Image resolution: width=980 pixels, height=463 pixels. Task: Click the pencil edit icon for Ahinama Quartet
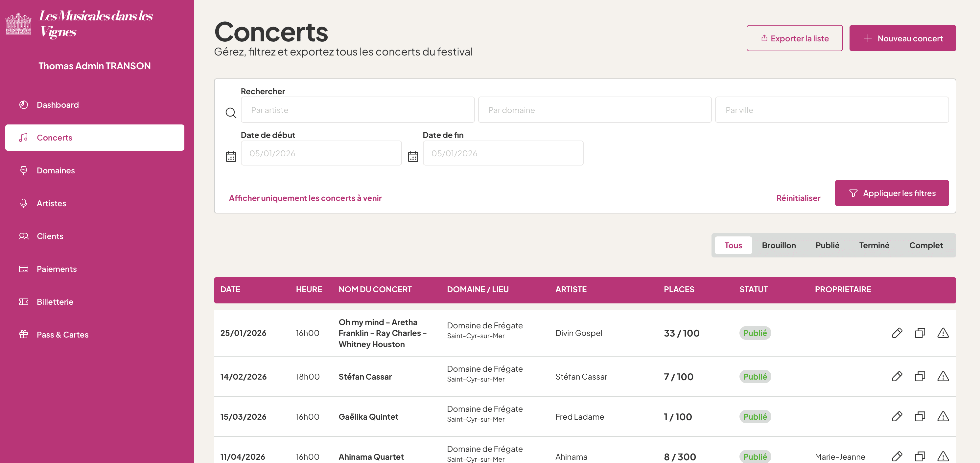(897, 456)
